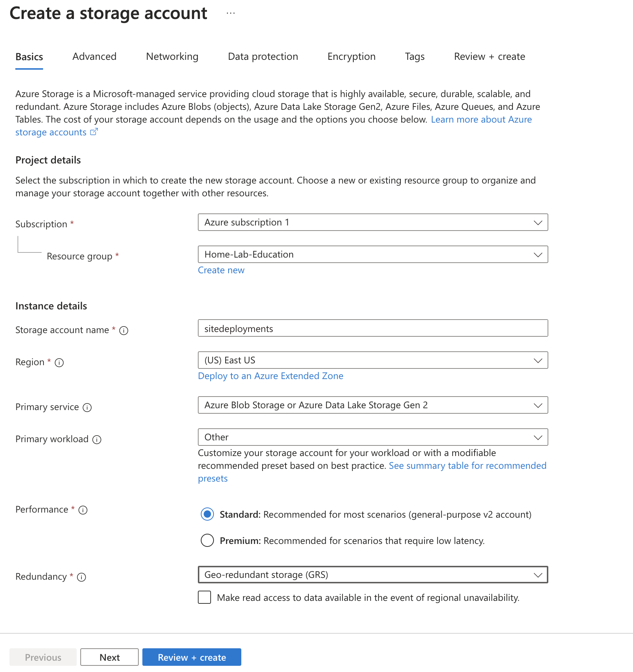Select the Premium performance option
Screen dimensions: 633x672
207,541
